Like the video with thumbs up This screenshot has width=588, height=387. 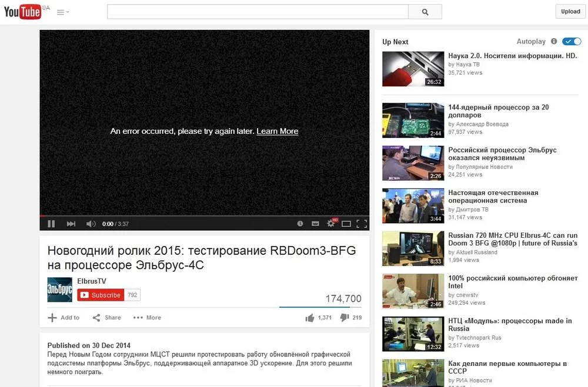coord(310,318)
